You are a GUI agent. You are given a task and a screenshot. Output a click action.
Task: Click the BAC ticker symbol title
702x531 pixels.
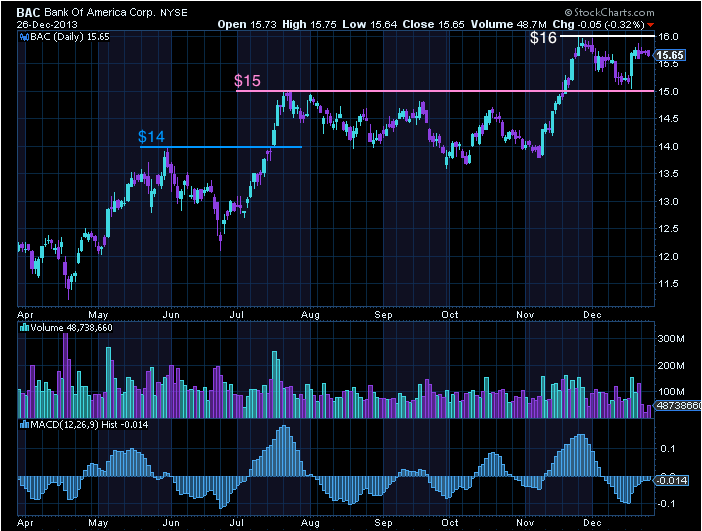29,13
